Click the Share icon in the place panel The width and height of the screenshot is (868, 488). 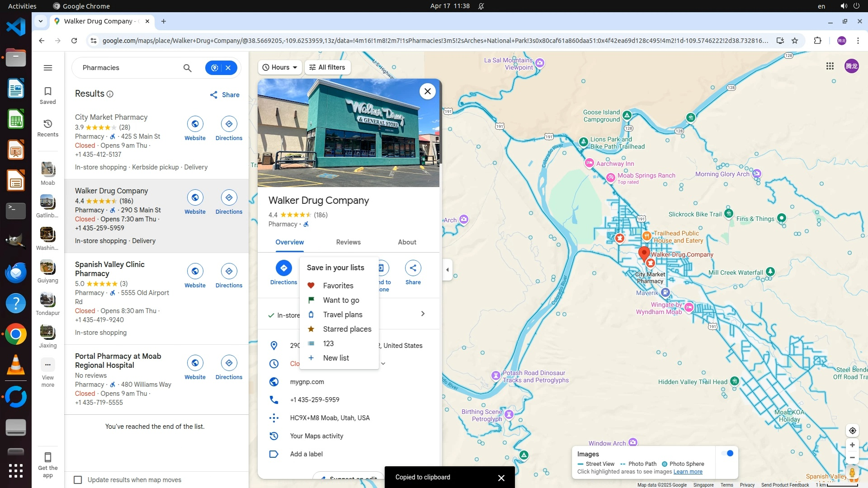(413, 268)
